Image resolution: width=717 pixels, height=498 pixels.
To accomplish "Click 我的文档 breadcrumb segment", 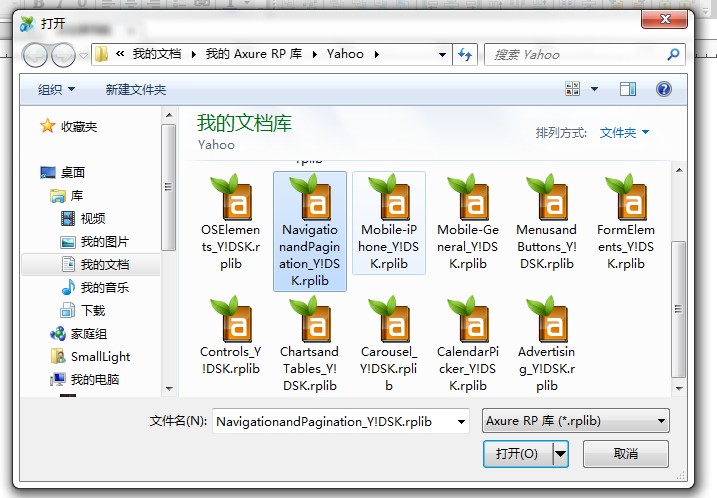I will pyautogui.click(x=157, y=54).
